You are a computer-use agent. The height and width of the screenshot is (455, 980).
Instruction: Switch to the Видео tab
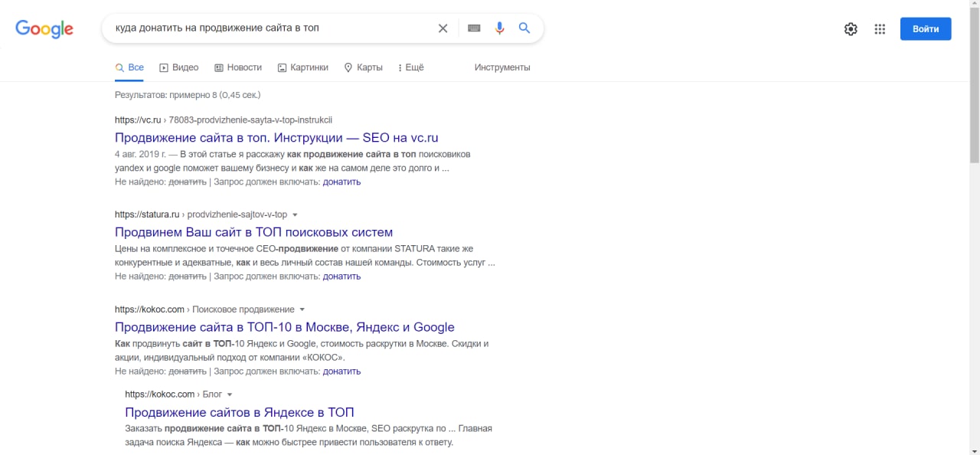click(x=178, y=67)
